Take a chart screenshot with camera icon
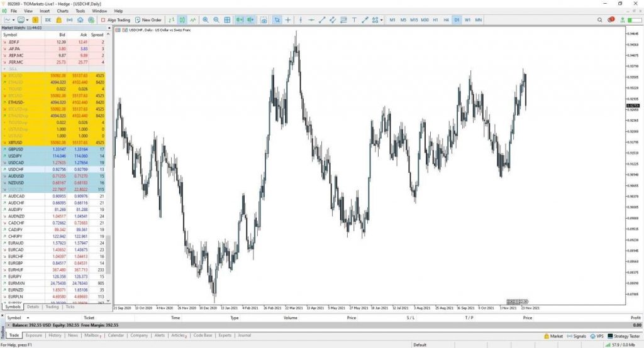Image resolution: width=644 pixels, height=348 pixels. click(x=264, y=19)
